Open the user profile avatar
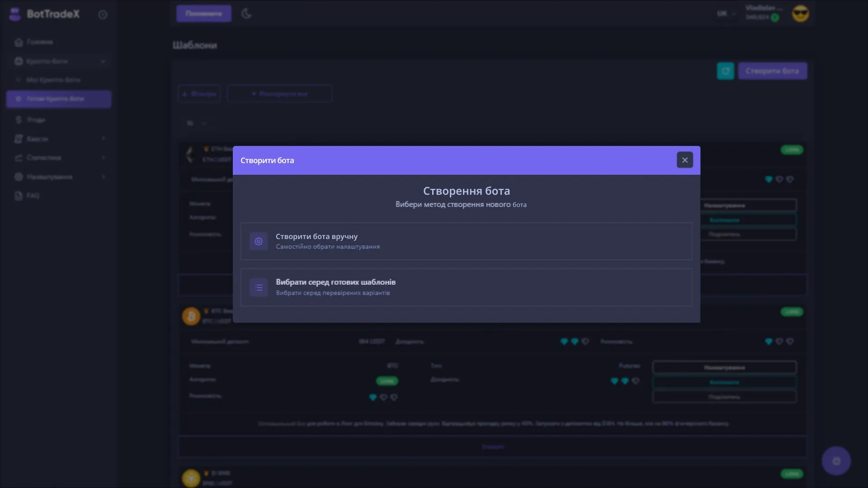This screenshot has height=488, width=868. pos(800,14)
